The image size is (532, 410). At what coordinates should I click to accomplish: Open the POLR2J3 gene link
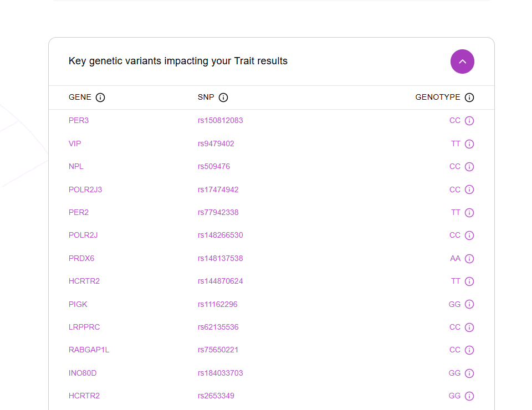(x=85, y=189)
